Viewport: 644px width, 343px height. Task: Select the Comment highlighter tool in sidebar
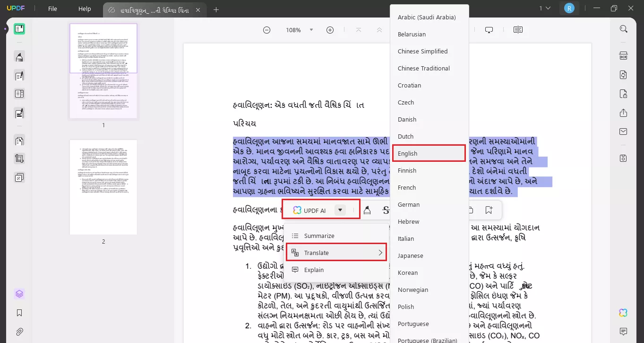19,57
